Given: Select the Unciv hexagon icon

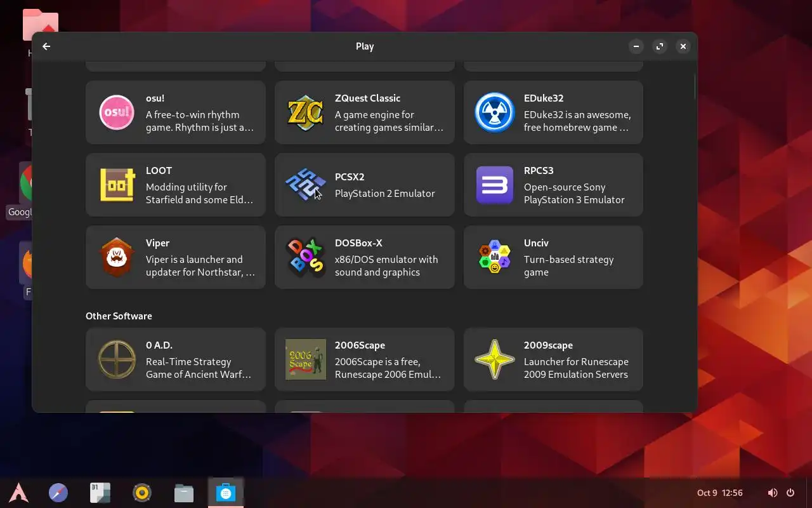Looking at the screenshot, I should (495, 257).
